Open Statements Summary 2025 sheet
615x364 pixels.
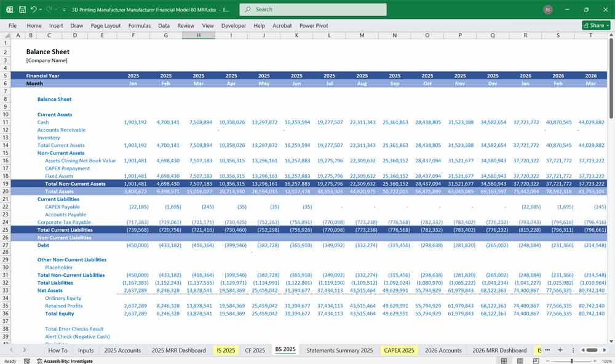(339, 350)
